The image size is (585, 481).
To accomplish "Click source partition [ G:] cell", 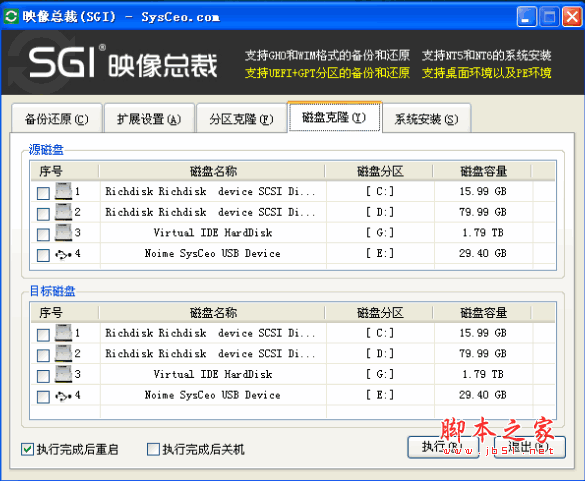I will coord(380,232).
